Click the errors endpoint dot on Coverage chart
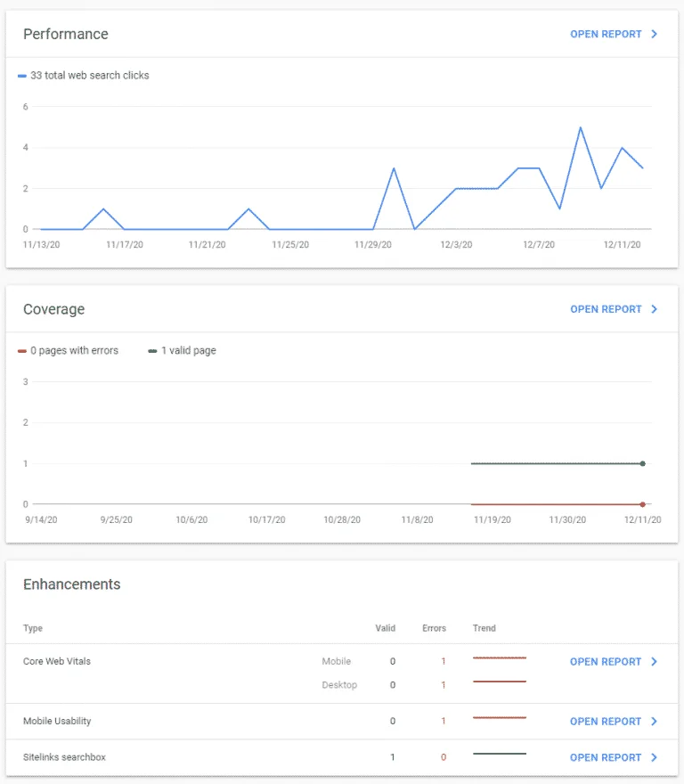This screenshot has width=684, height=784. tap(642, 504)
